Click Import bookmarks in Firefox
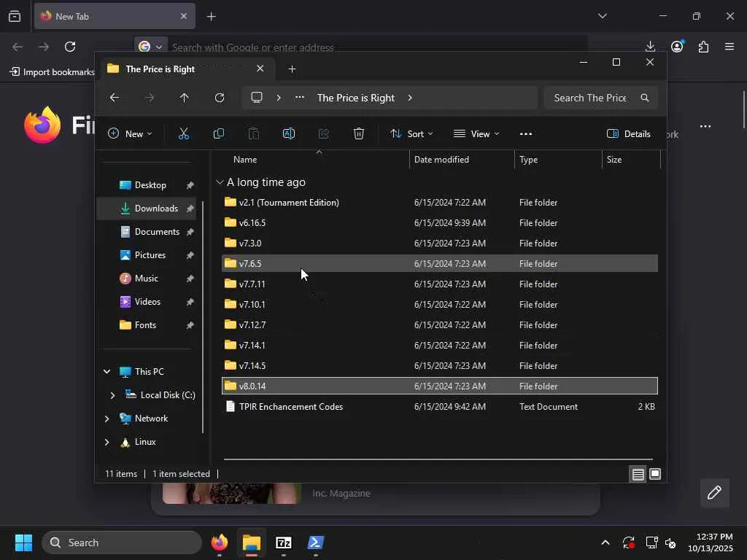 coord(53,72)
